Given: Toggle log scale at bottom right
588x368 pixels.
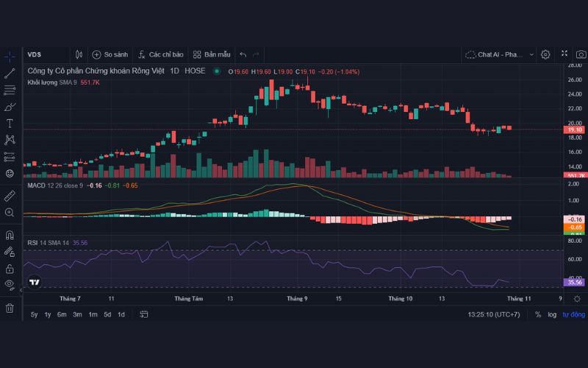Looking at the screenshot, I should [552, 314].
